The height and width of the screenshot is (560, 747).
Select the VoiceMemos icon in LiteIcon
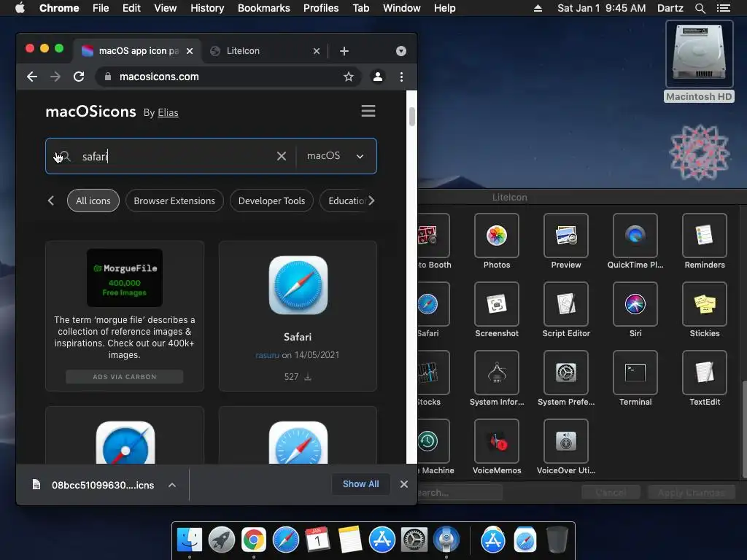pyautogui.click(x=496, y=441)
